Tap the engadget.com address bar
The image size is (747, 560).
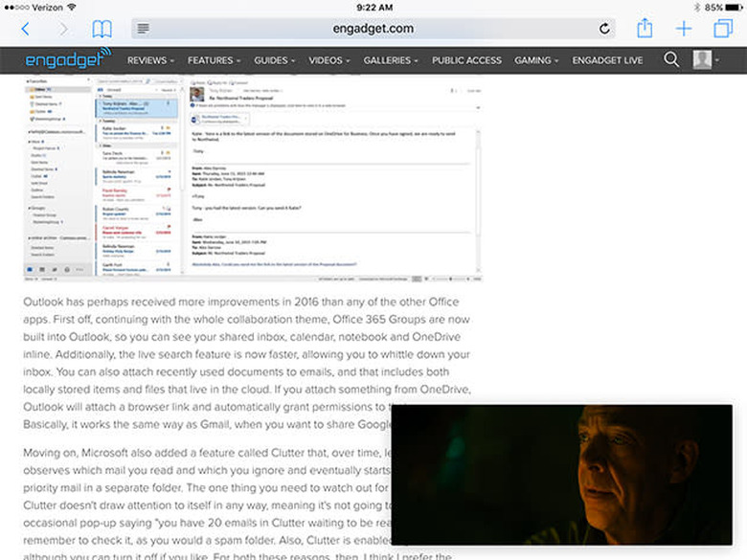click(373, 29)
